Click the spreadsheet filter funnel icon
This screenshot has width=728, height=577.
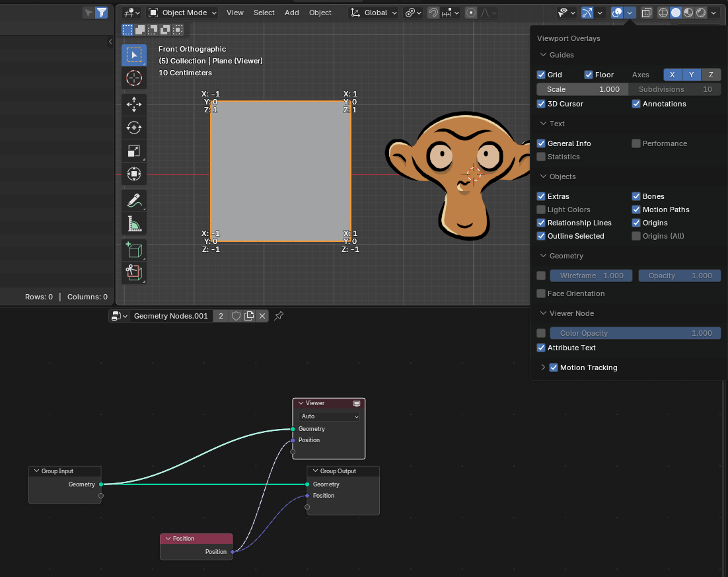click(x=101, y=13)
